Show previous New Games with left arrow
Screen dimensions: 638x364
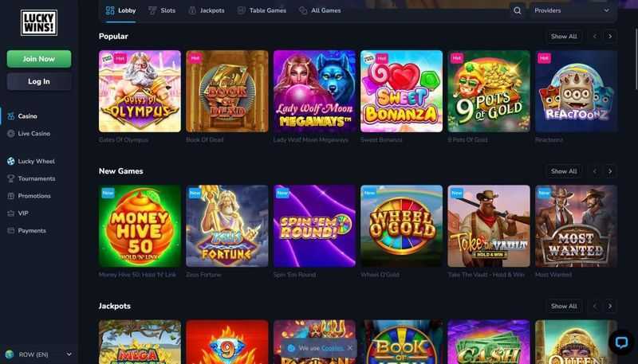click(x=595, y=171)
